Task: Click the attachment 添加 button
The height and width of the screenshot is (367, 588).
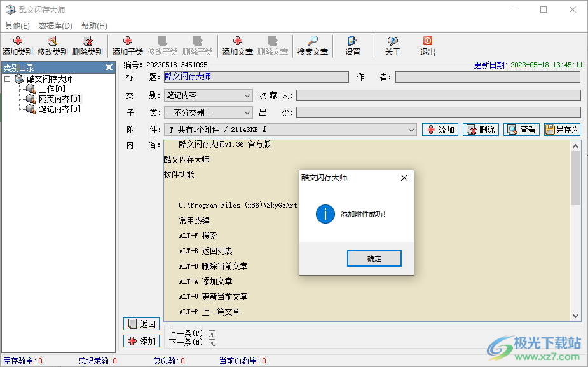Action: click(440, 130)
